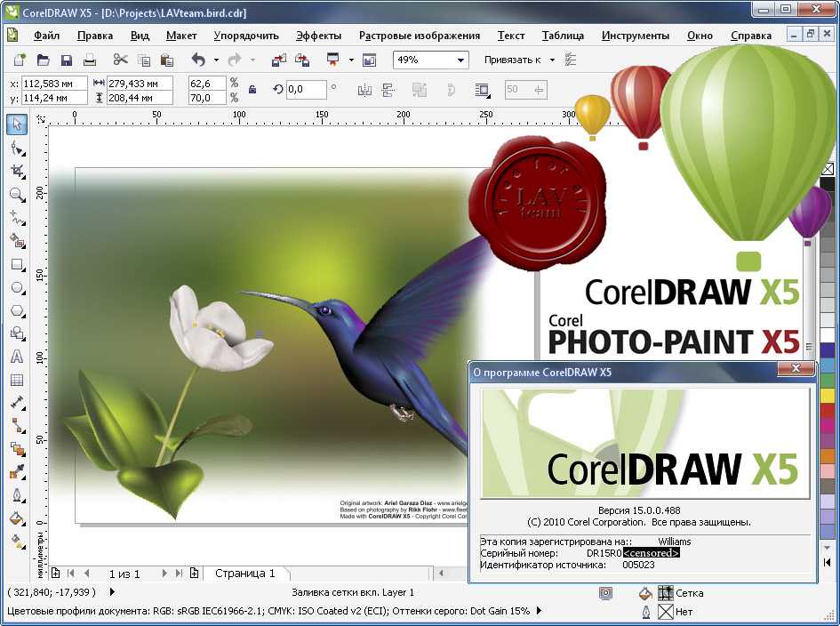Select the Dimension tool
The width and height of the screenshot is (840, 626).
click(17, 403)
